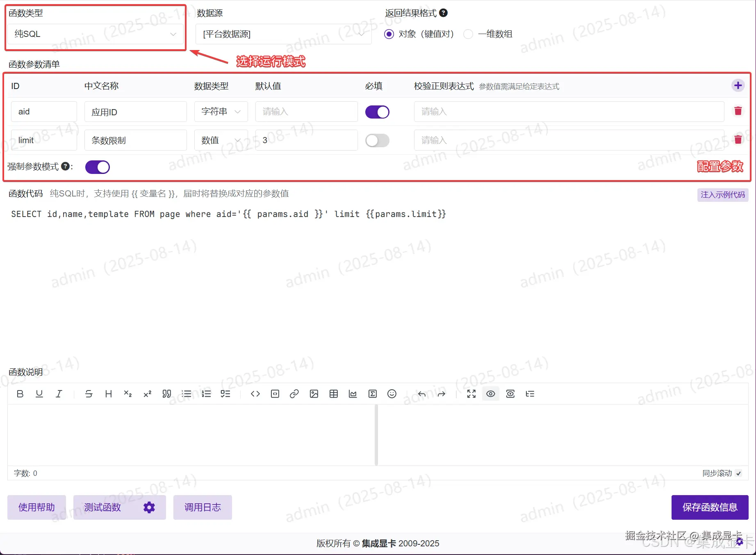Insert a hyperlink
The height and width of the screenshot is (555, 756).
tap(294, 394)
